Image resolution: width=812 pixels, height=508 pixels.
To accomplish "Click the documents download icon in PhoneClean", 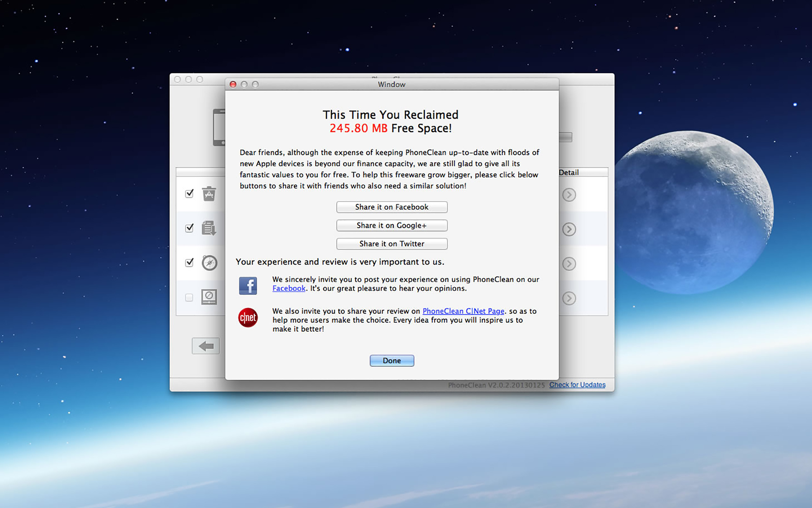I will (209, 228).
